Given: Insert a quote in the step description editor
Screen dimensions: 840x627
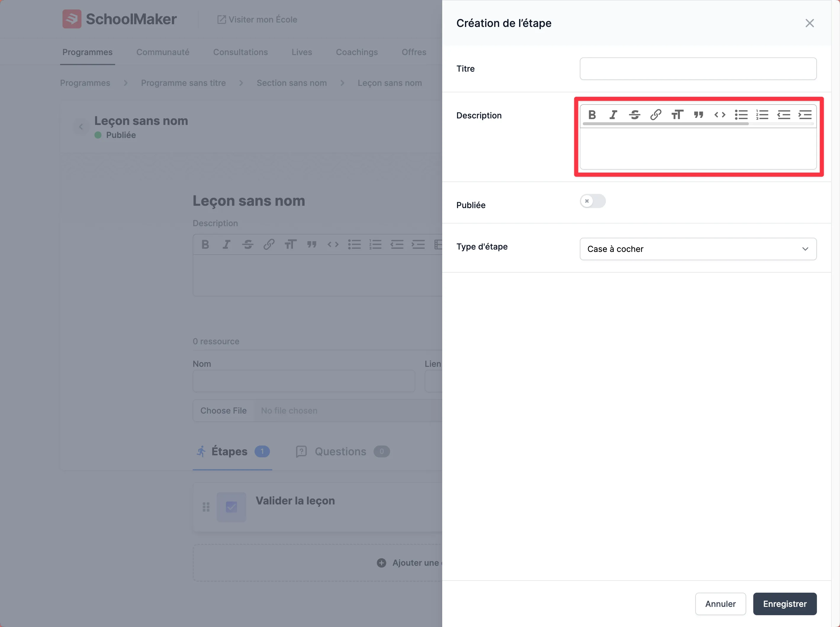Looking at the screenshot, I should [699, 115].
